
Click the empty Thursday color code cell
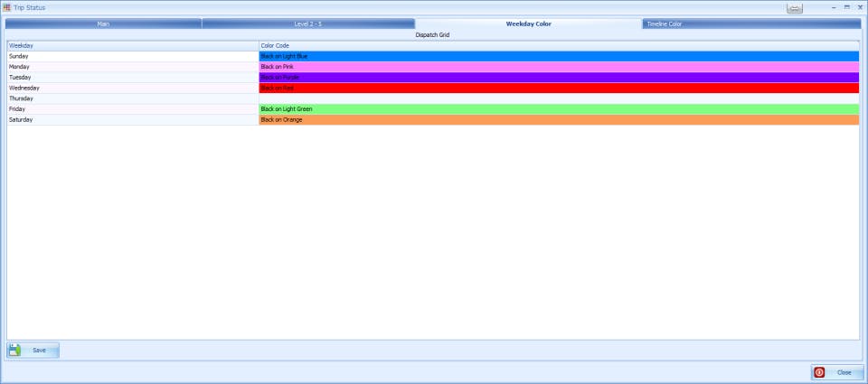[559, 98]
